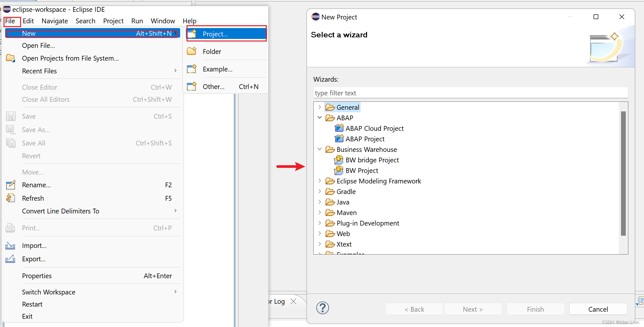The width and height of the screenshot is (644, 327).
Task: Select New in the File menu
Action: (92, 33)
